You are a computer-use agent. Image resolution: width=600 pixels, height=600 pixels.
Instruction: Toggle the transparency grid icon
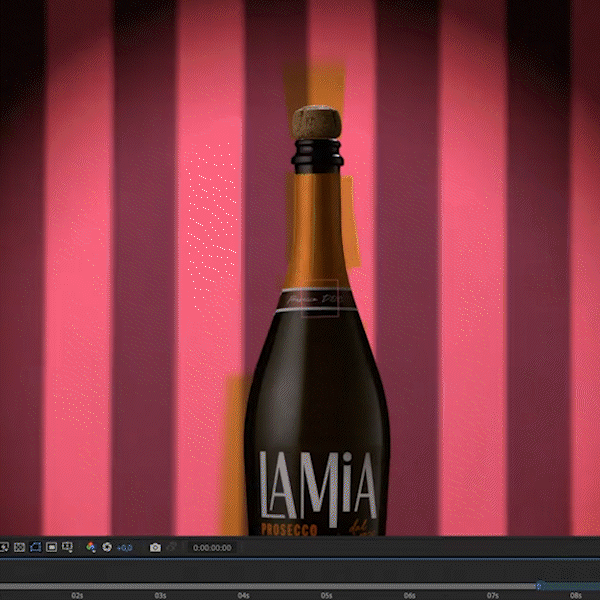coord(20,547)
